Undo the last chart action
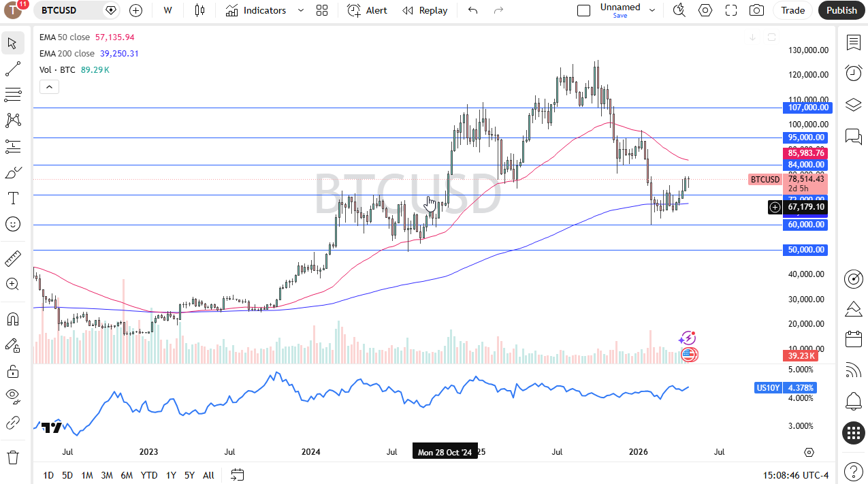 pos(473,10)
